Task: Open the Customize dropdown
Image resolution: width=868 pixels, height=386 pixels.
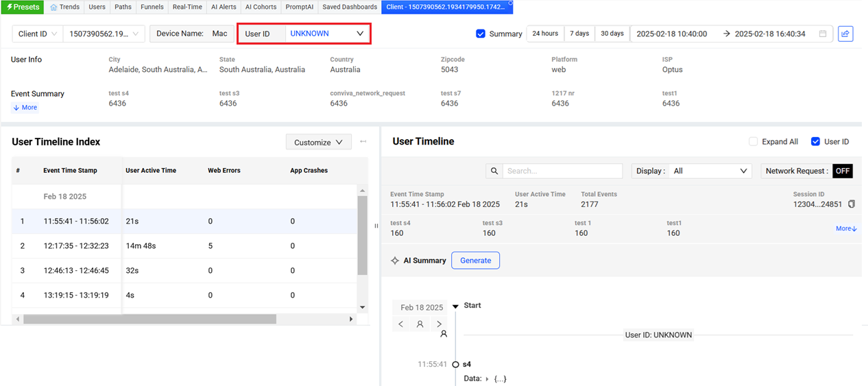Action: [319, 142]
